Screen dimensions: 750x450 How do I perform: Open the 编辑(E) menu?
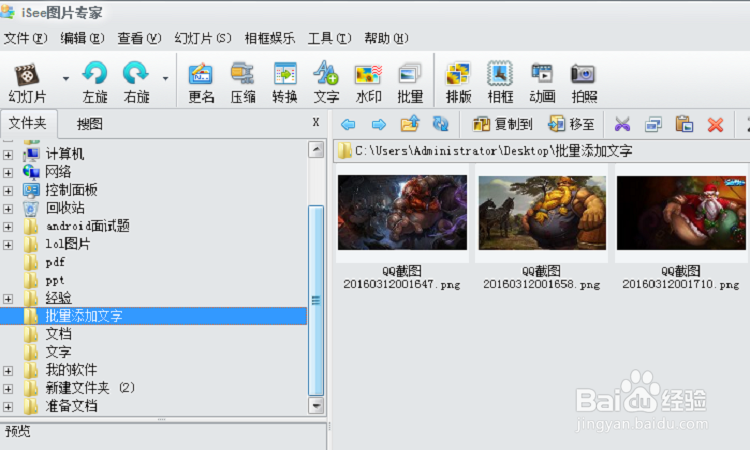[82, 38]
